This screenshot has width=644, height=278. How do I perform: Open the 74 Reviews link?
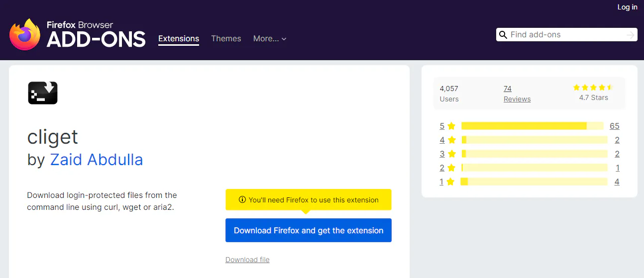pyautogui.click(x=517, y=93)
